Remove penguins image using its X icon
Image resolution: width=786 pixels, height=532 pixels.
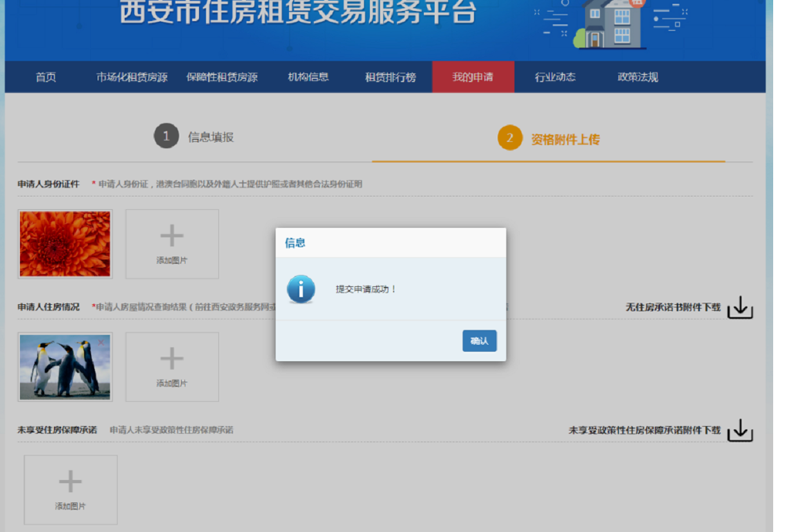coord(101,343)
